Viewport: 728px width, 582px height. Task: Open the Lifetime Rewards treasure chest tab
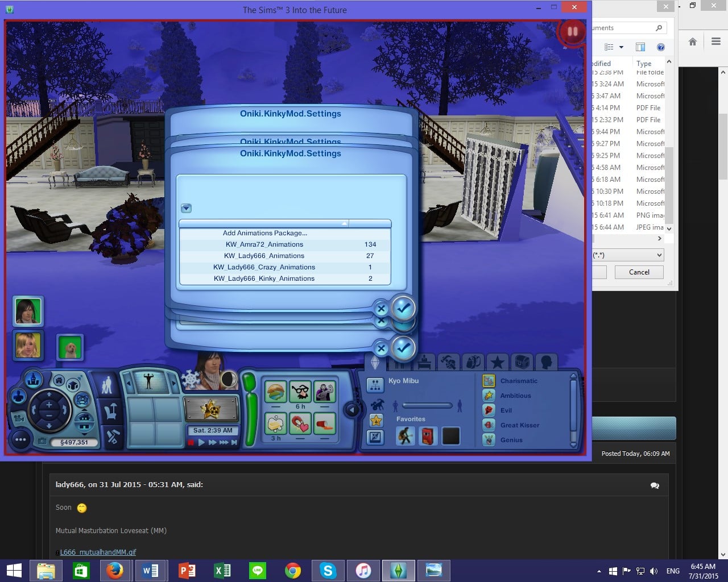coord(522,362)
